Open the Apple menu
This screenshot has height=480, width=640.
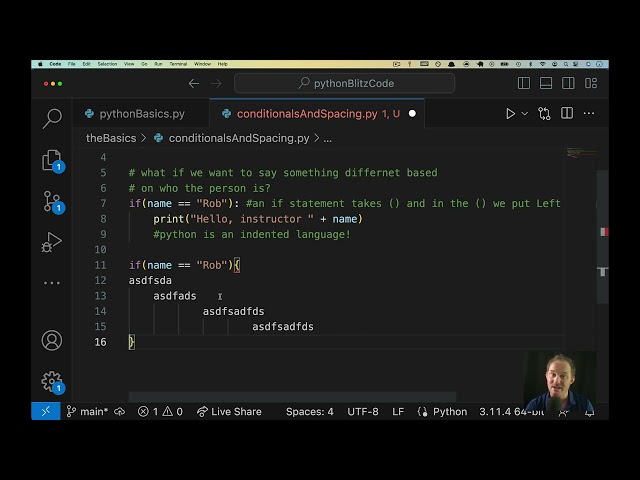point(40,64)
